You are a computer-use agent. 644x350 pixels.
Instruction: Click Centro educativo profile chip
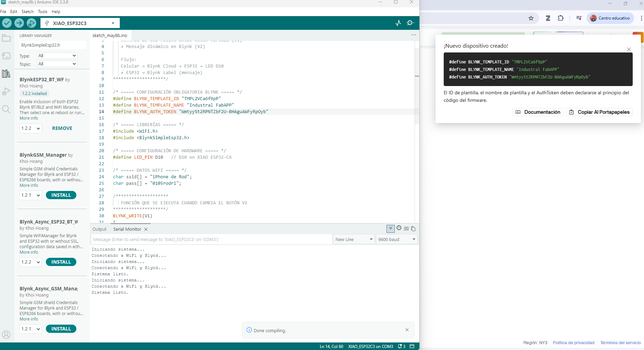pyautogui.click(x=610, y=18)
